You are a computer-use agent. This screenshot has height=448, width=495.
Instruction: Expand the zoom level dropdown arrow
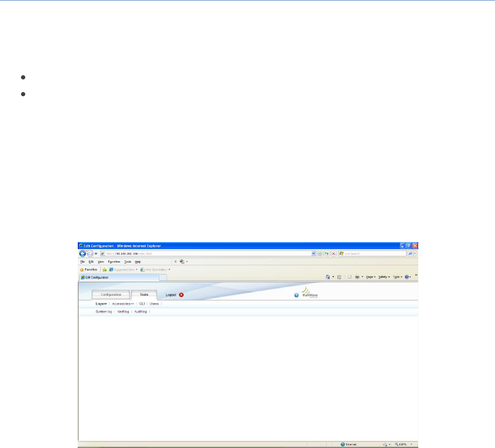(411, 444)
